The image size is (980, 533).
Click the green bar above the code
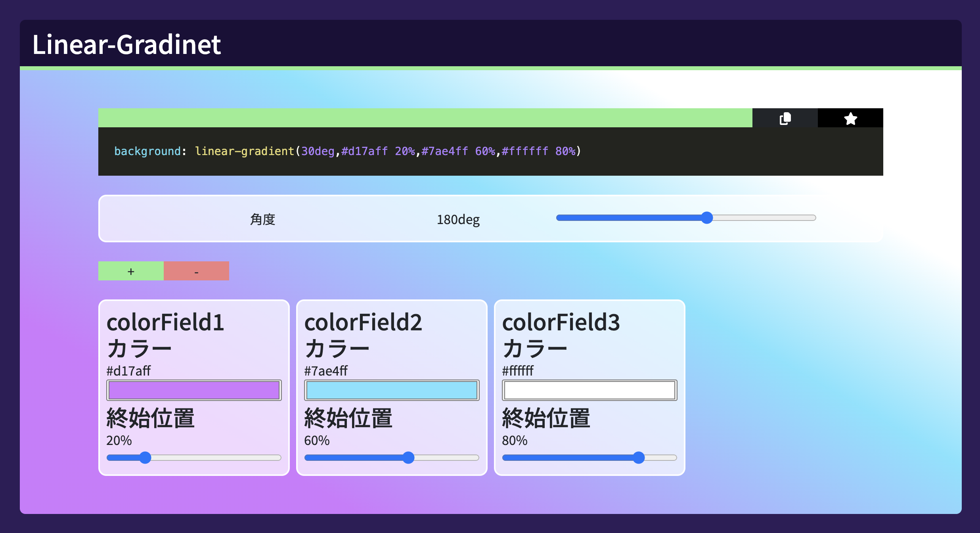[425, 118]
